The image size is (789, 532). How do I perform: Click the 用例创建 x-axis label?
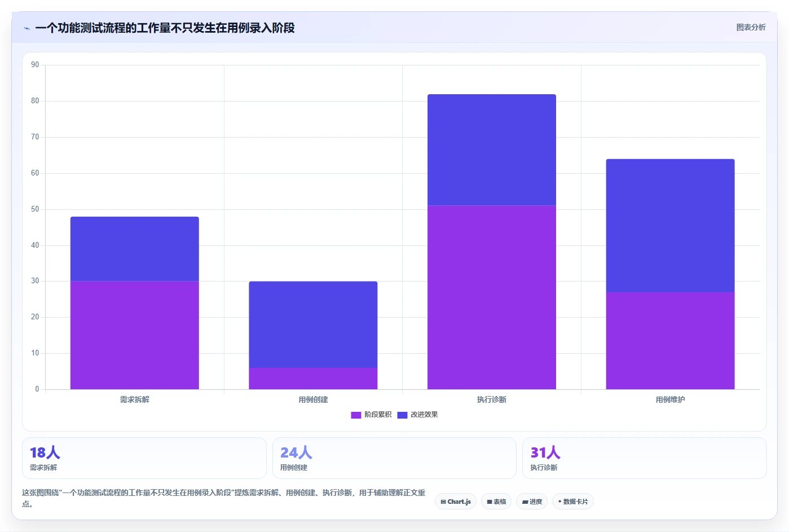click(313, 399)
